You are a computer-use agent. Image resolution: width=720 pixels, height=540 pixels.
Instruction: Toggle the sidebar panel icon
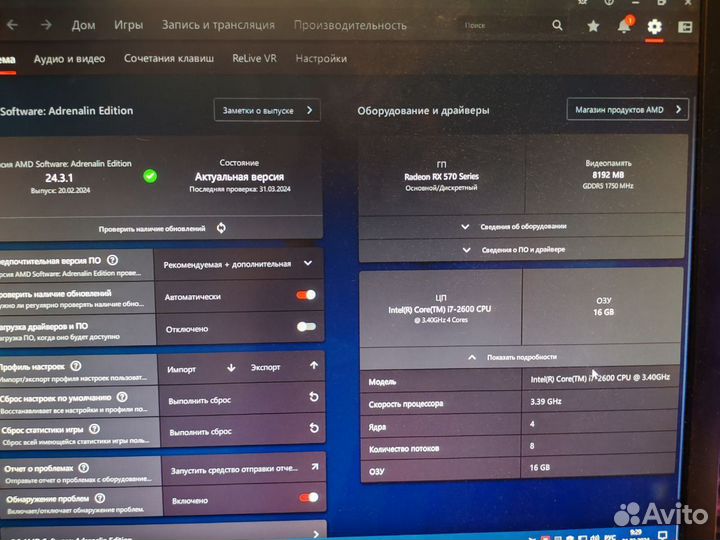click(x=685, y=27)
